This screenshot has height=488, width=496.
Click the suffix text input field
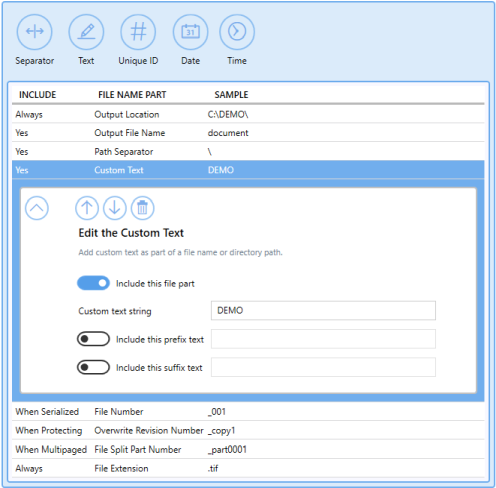point(323,367)
